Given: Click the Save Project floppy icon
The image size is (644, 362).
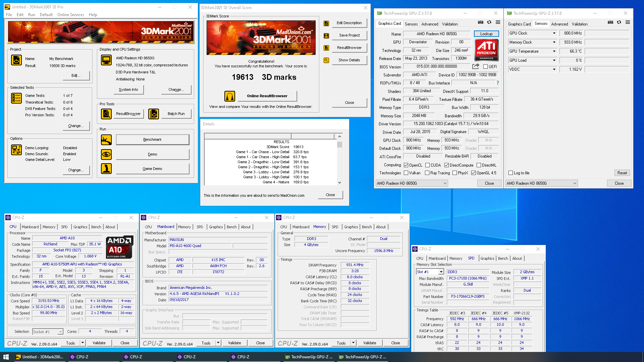Looking at the screenshot, I should coord(326,36).
